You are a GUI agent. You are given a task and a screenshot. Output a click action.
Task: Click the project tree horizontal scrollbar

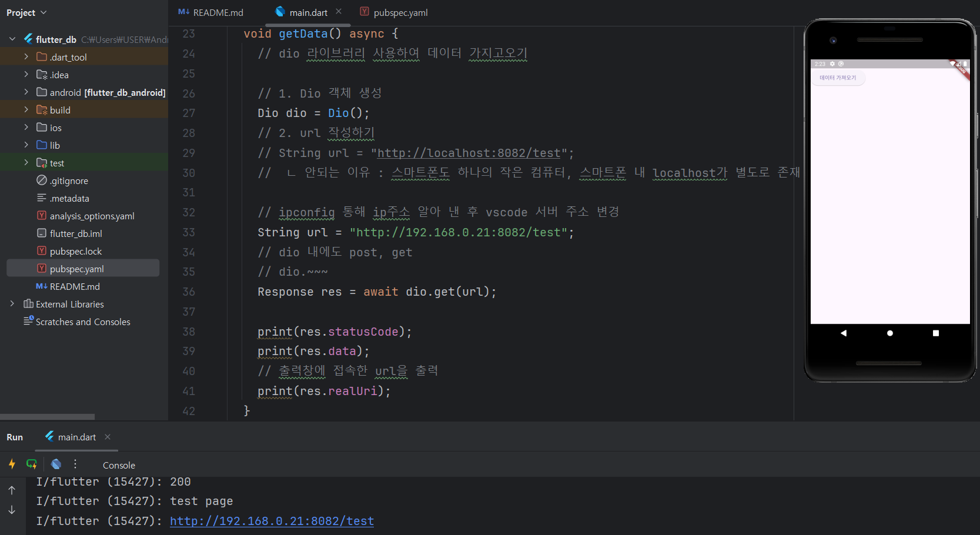(x=47, y=416)
